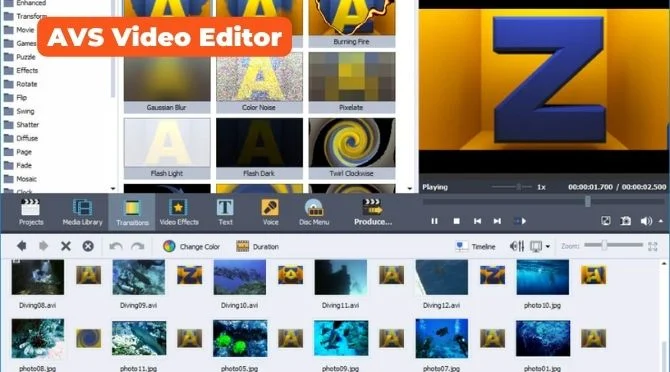Viewport: 670px width, 372px height.
Task: Adjust the playback speed slider
Action: click(x=518, y=187)
